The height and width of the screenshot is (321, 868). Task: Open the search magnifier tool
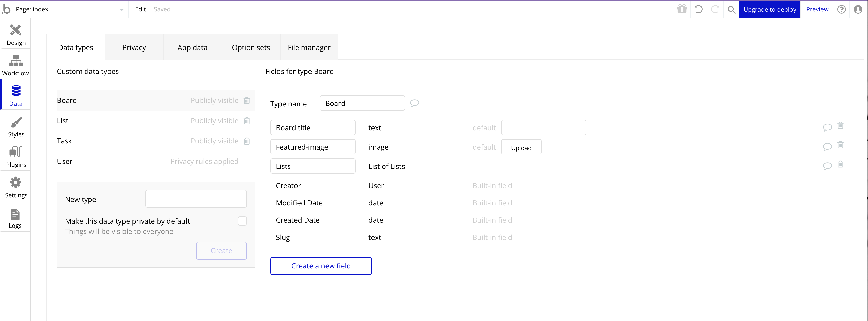point(731,9)
